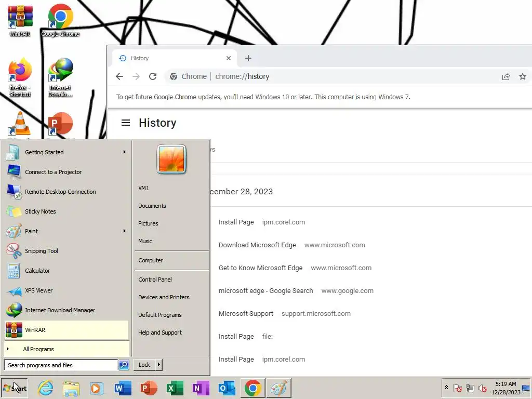Bookmark this tab with star icon
This screenshot has height=399, width=532.
[x=523, y=76]
